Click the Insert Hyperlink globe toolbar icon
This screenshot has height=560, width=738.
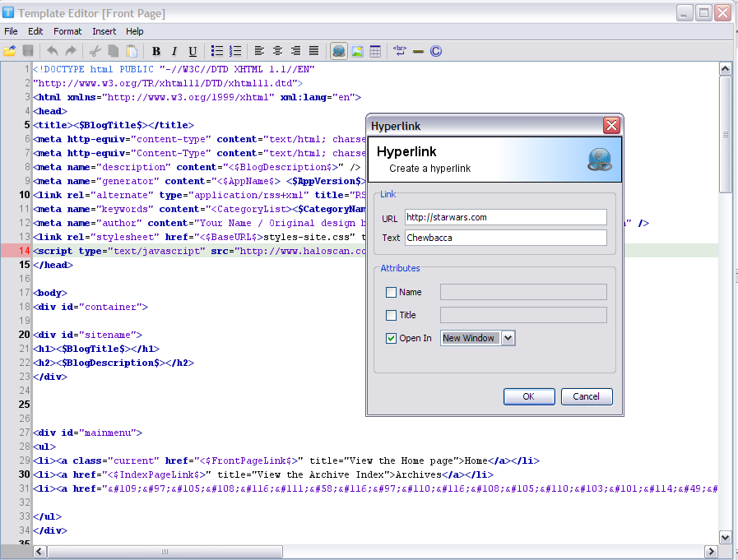(x=339, y=51)
